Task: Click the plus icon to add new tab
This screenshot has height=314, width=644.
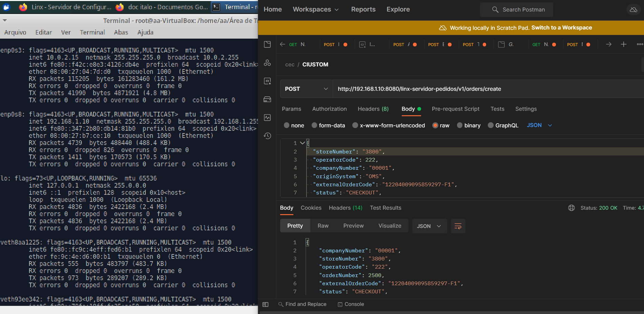Action: [623, 44]
